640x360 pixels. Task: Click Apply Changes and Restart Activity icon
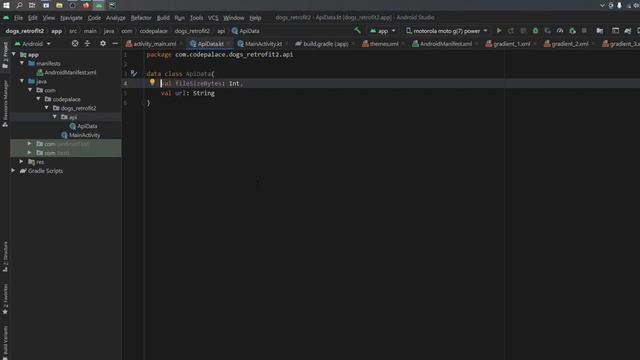point(511,31)
